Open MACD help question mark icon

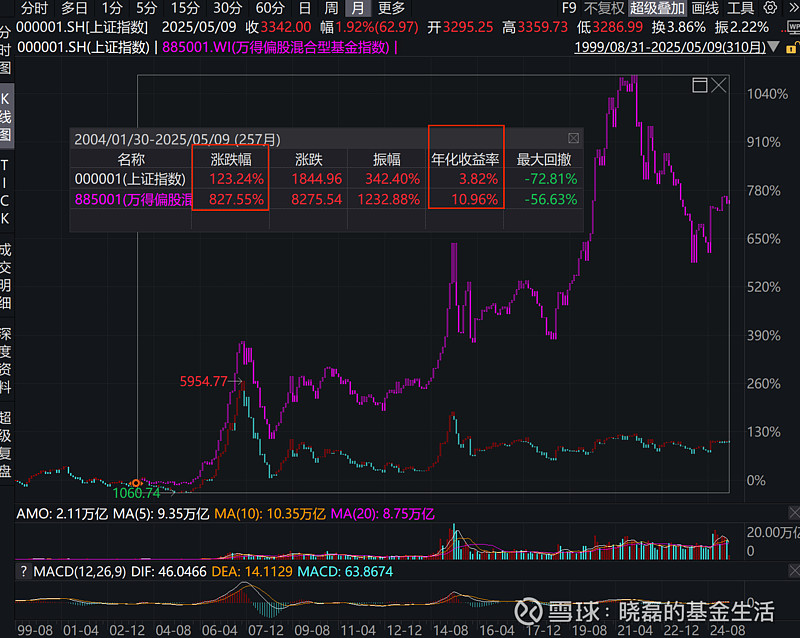[23, 572]
